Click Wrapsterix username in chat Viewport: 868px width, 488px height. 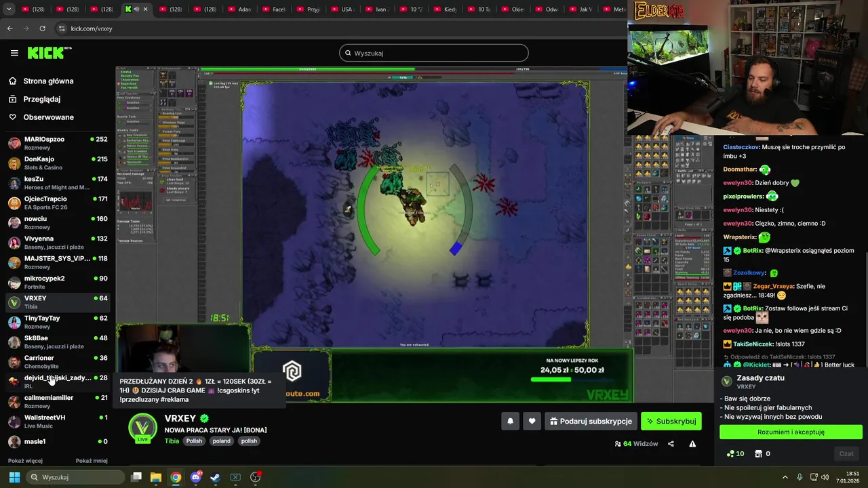coord(739,237)
